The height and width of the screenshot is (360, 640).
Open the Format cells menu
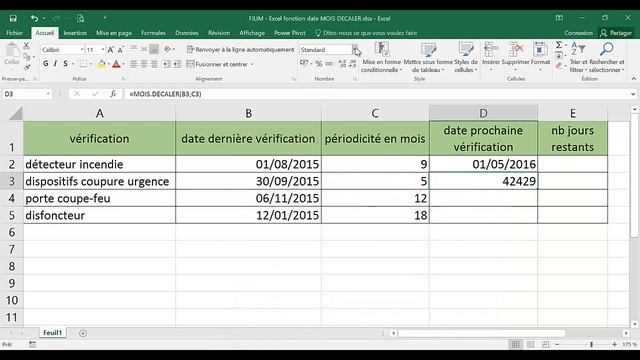coord(540,56)
